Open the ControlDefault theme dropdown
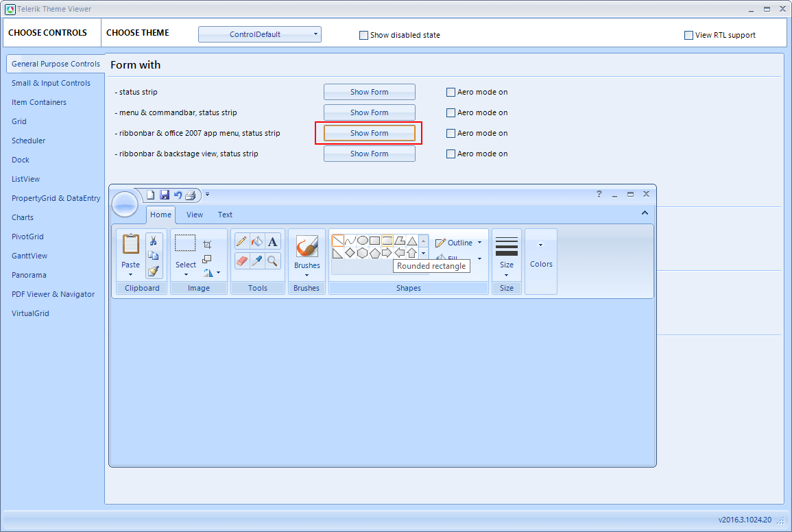The image size is (792, 532). (260, 34)
